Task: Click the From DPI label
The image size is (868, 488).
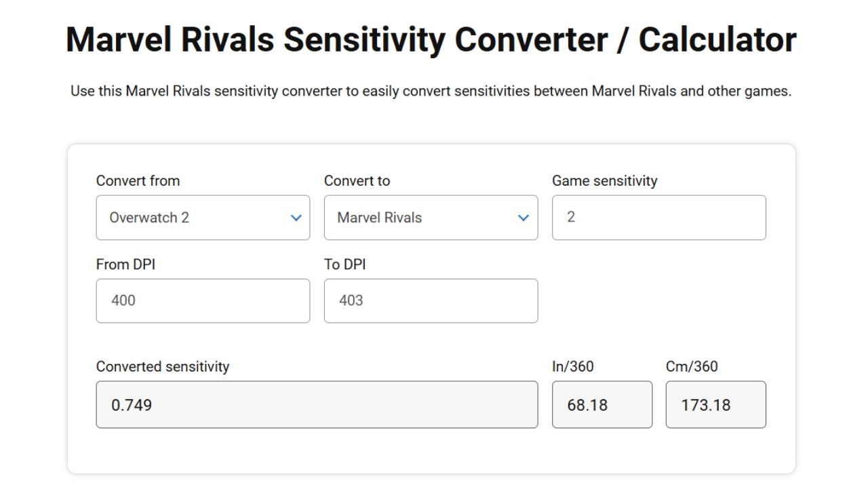Action: tap(125, 264)
